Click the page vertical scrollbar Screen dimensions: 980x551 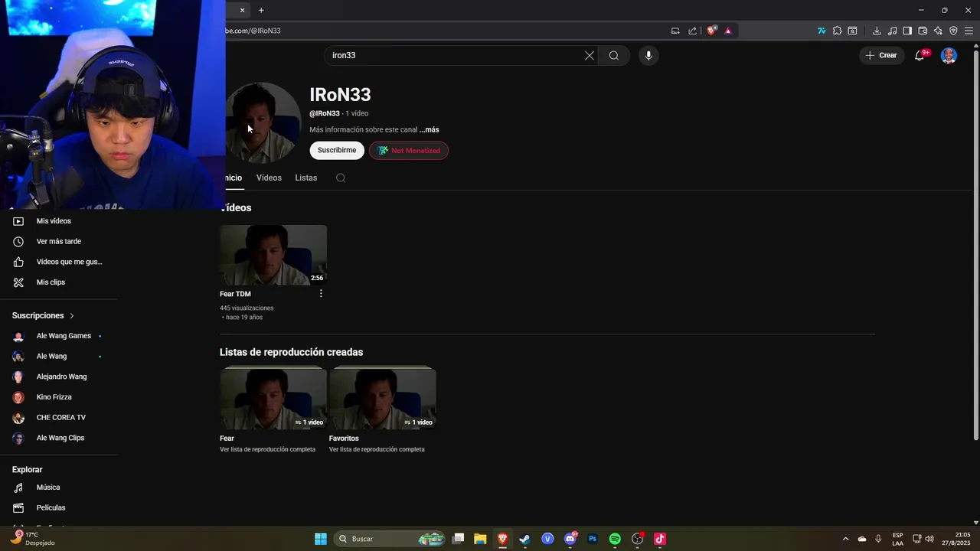(x=975, y=243)
